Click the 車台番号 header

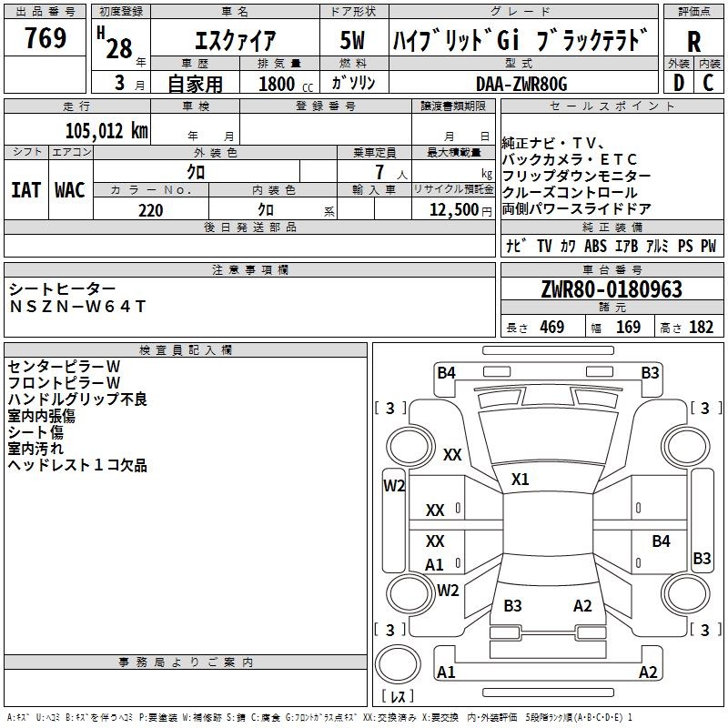tap(612, 270)
